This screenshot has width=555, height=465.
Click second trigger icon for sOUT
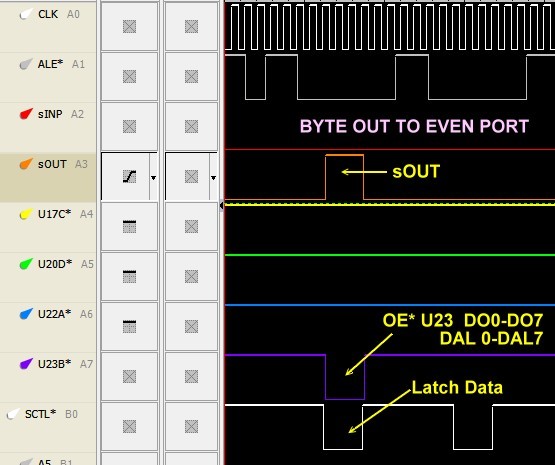[191, 176]
